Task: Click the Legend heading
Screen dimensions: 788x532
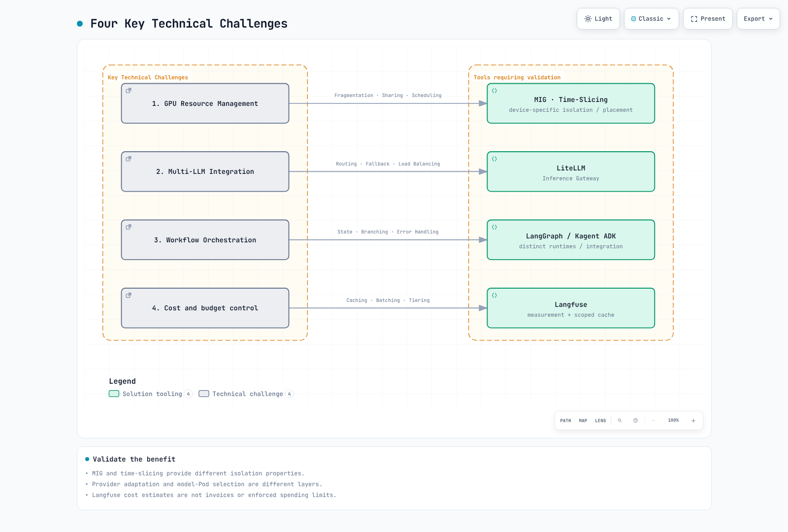Action: (122, 381)
